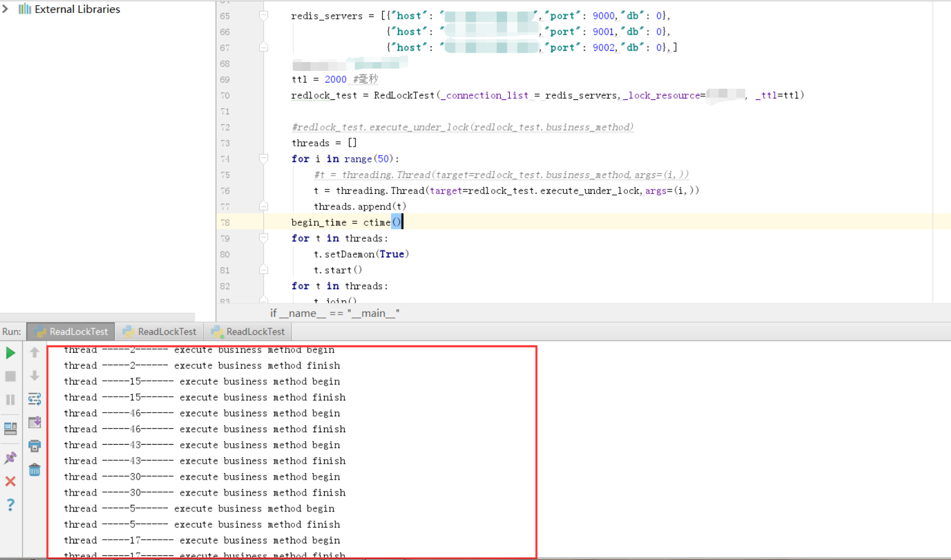Jump up the stack trace
Image resolution: width=951 pixels, height=560 pixels.
click(x=34, y=353)
